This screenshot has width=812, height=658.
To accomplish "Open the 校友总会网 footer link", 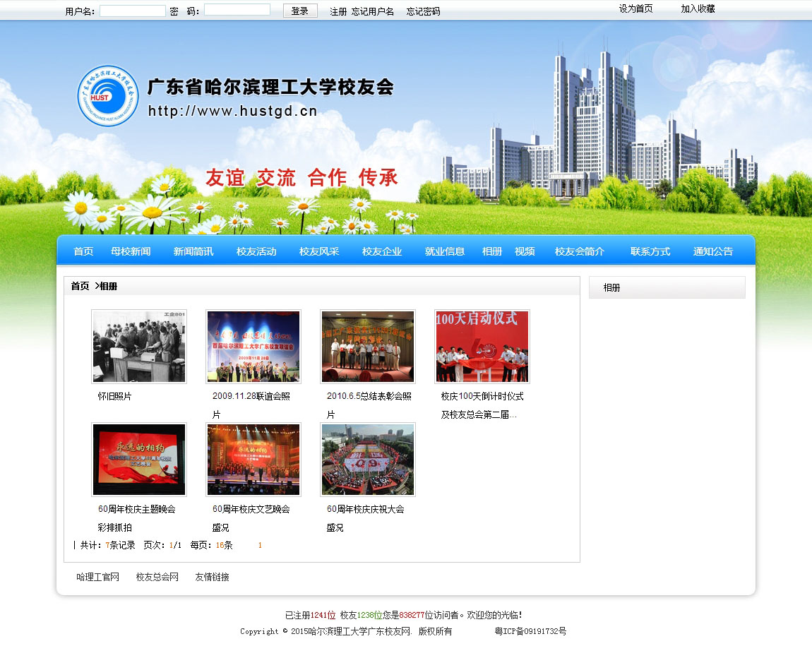I will [157, 578].
